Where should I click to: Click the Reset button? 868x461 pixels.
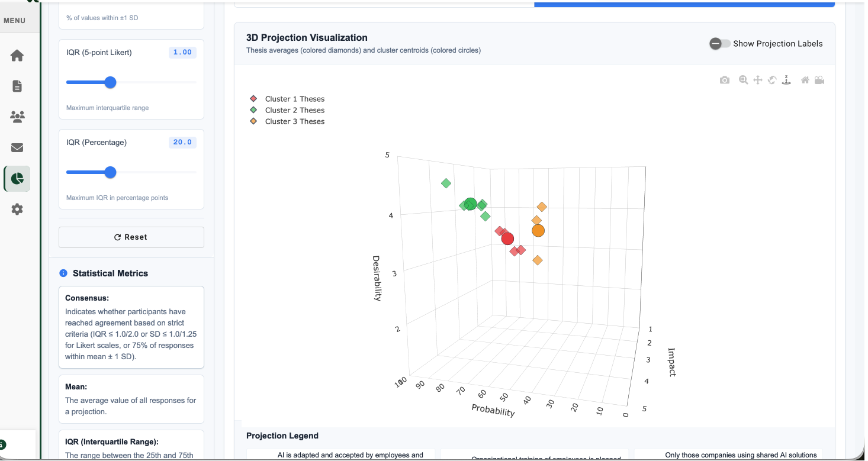point(131,237)
